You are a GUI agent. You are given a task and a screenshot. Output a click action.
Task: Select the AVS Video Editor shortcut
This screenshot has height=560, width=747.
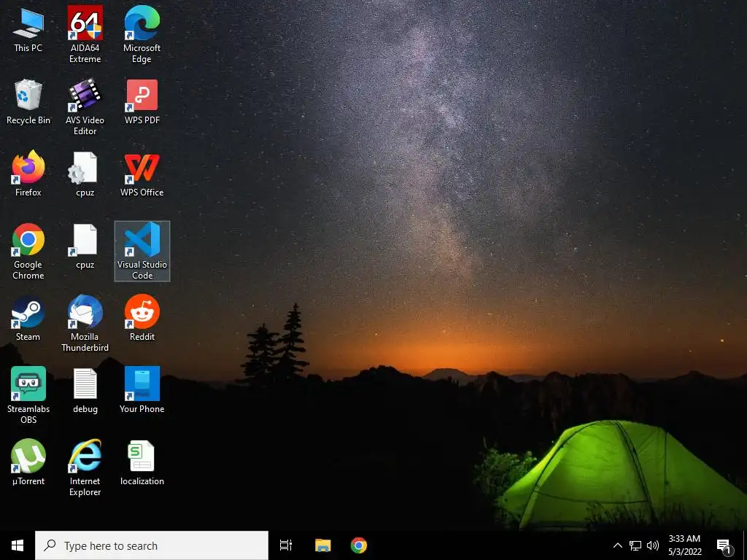point(85,106)
